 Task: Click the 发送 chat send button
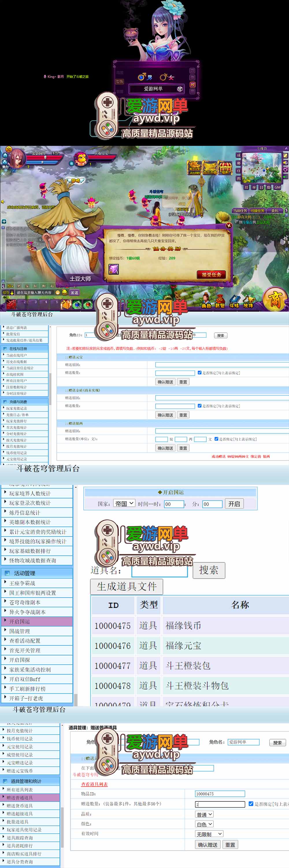[74, 293]
